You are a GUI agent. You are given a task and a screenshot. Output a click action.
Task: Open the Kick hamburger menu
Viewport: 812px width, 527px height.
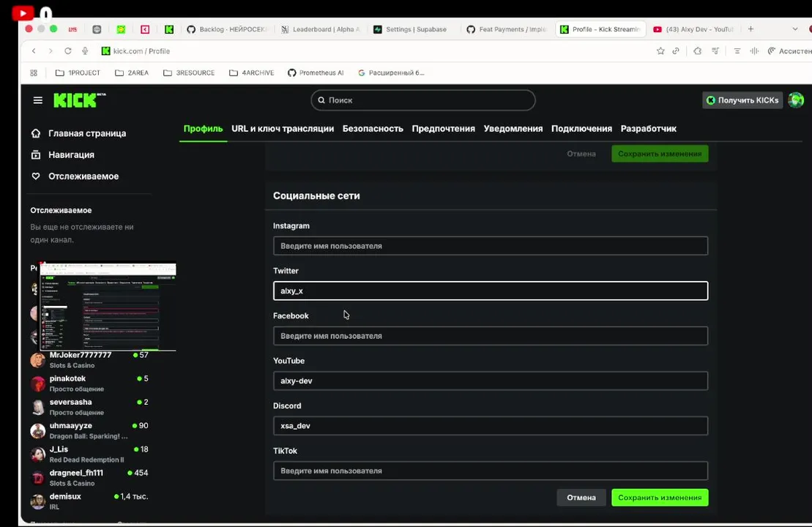(38, 100)
